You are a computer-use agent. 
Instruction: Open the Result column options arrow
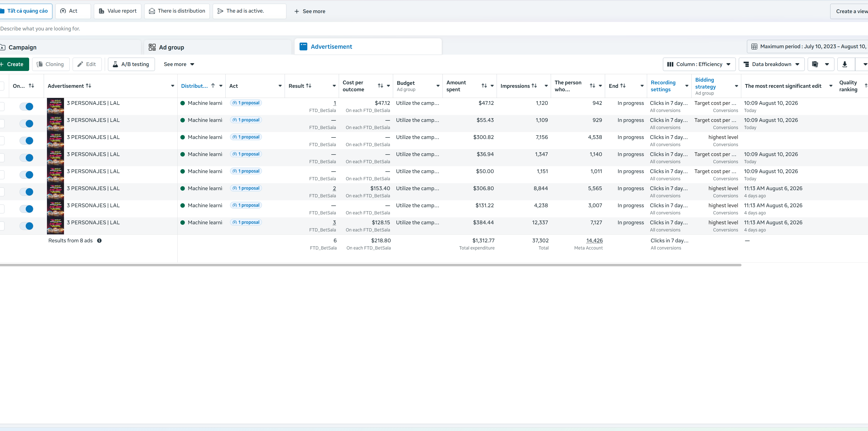tap(334, 86)
